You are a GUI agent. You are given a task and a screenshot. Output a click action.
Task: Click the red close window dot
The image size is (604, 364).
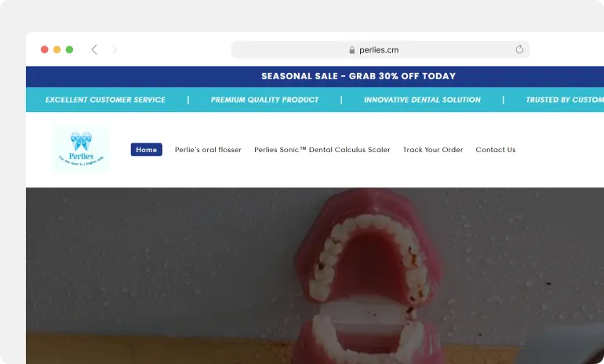pyautogui.click(x=44, y=49)
